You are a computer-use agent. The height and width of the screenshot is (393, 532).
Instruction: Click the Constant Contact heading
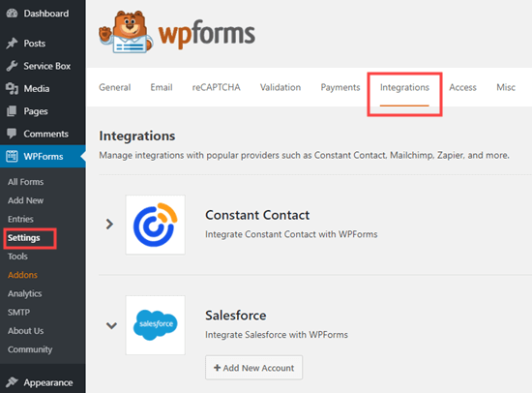pos(257,215)
